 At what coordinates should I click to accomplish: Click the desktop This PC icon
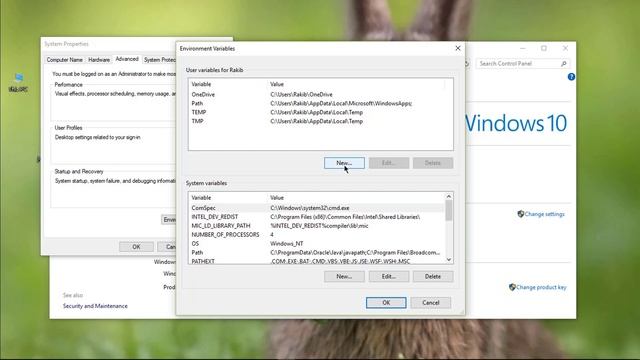point(18,82)
